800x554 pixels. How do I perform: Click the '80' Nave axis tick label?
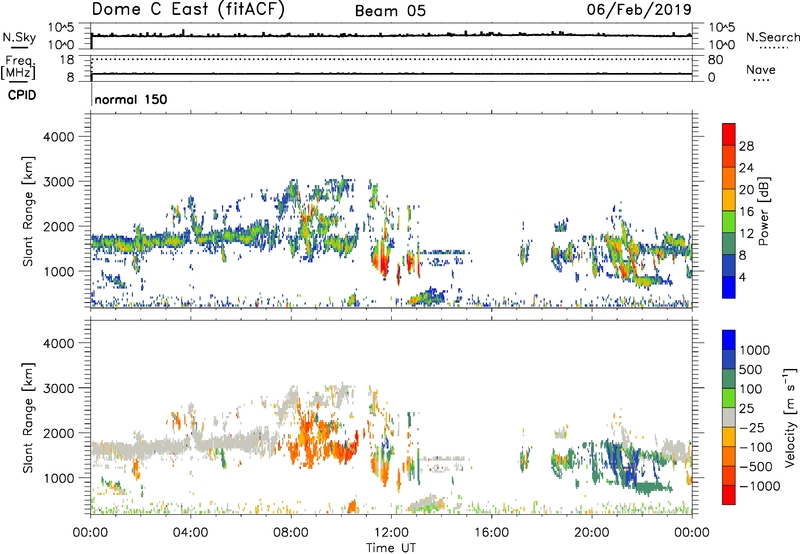[x=715, y=60]
